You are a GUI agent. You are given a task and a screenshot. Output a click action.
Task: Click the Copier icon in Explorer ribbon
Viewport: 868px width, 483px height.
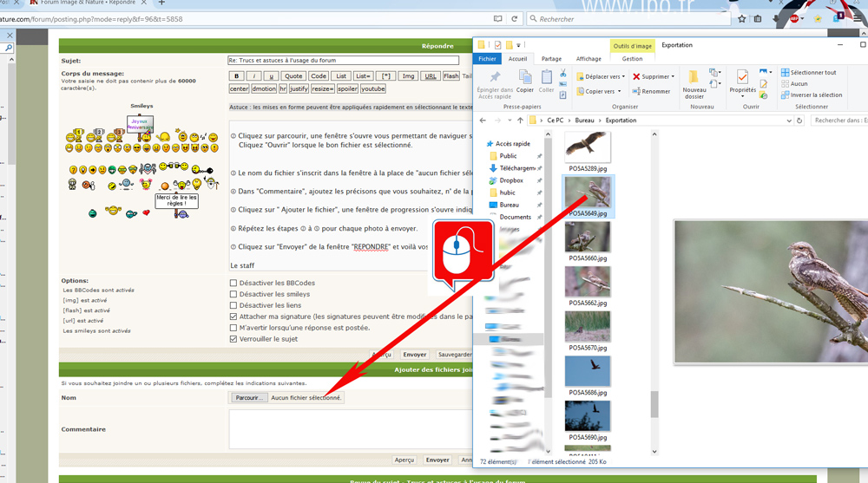pyautogui.click(x=525, y=81)
